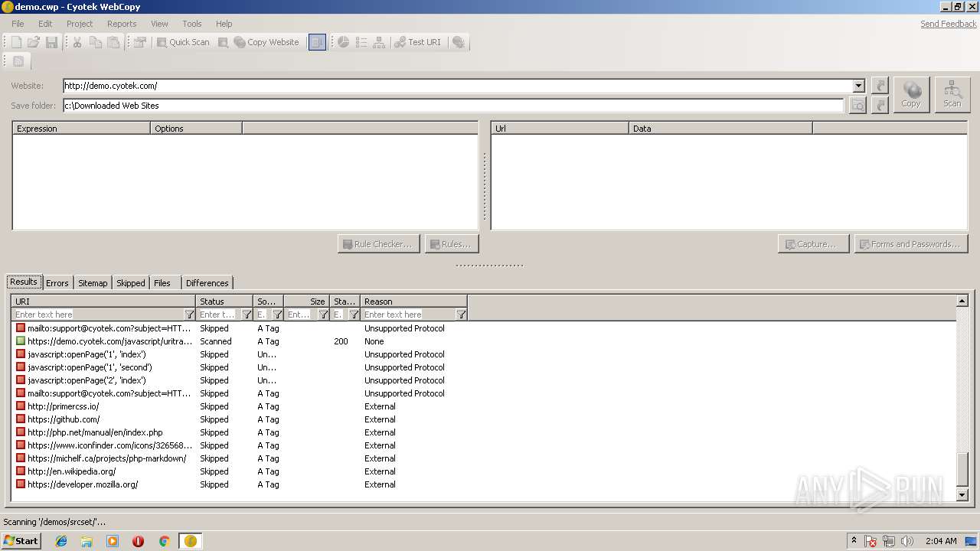Open the Status column filter dropdown
This screenshot has height=551, width=980.
pyautogui.click(x=247, y=315)
